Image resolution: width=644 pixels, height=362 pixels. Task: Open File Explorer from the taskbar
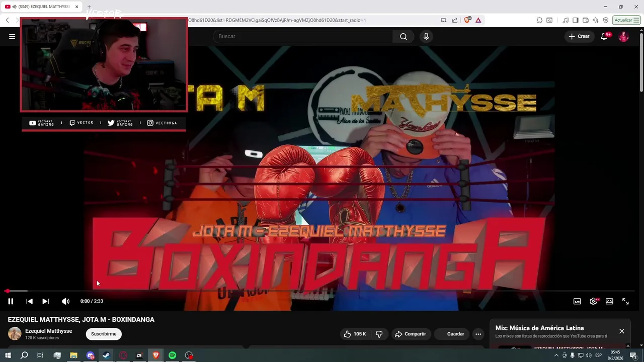tap(73, 355)
